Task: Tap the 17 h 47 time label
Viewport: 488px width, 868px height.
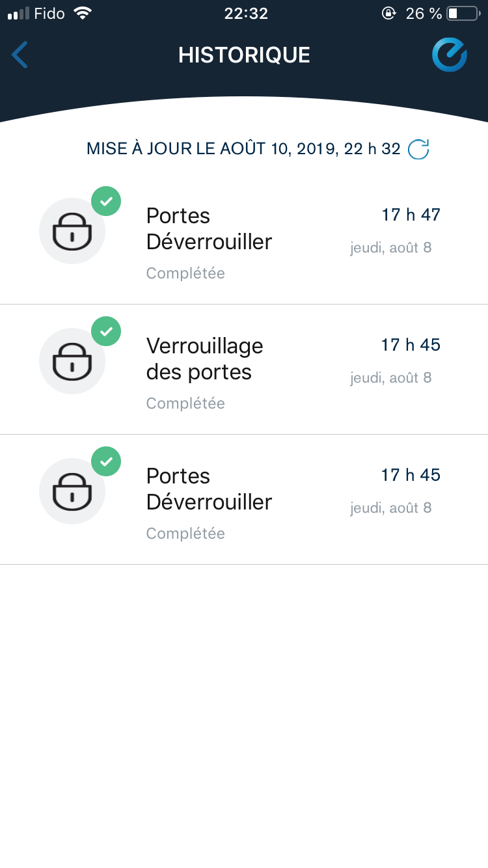Action: coord(411,215)
